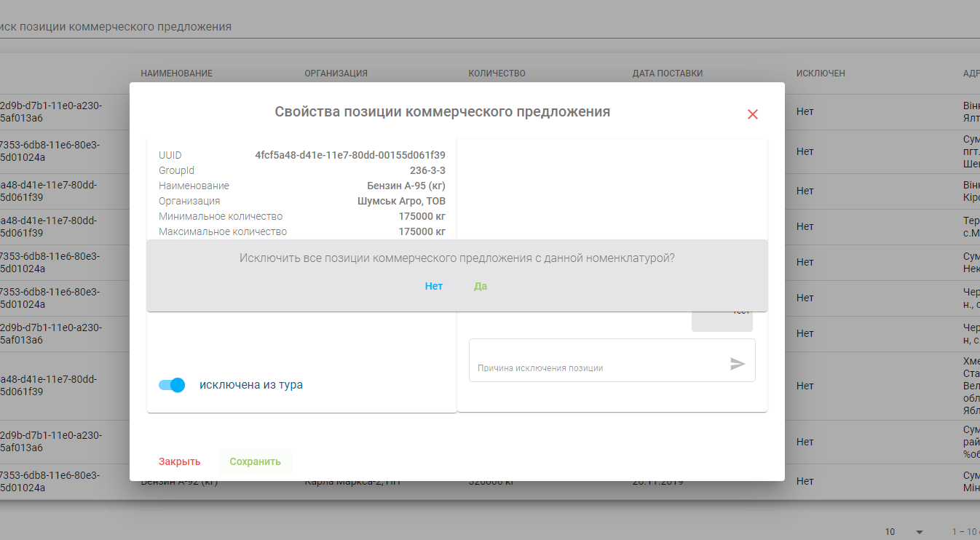Image resolution: width=980 pixels, height=540 pixels.
Task: Click the 'Исключить все позиции' confirmation question text
Action: [457, 258]
